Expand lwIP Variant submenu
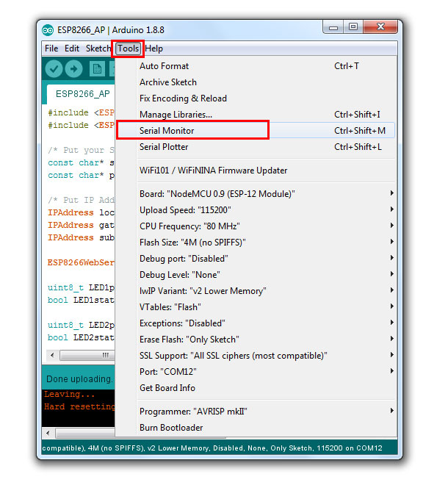This screenshot has width=448, height=488. [256, 291]
